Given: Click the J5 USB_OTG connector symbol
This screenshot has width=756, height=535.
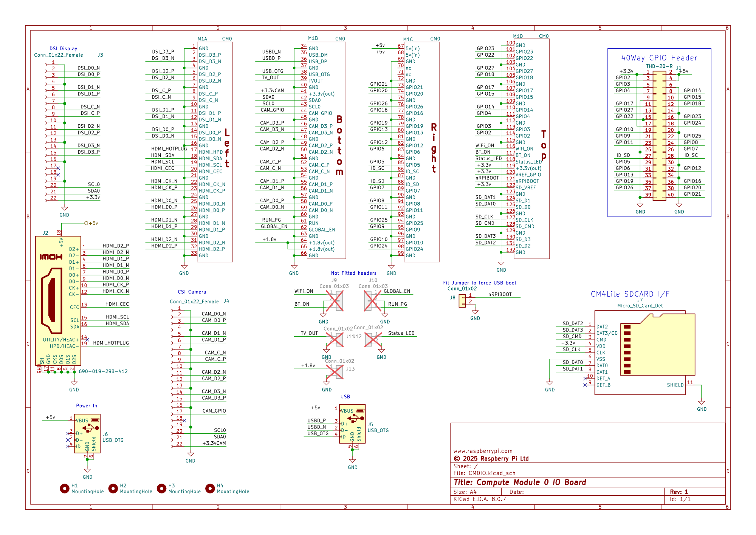Looking at the screenshot, I should (352, 423).
